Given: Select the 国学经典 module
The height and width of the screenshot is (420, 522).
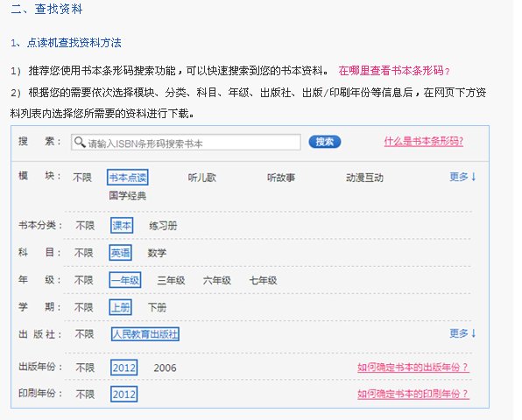Looking at the screenshot, I should [128, 195].
